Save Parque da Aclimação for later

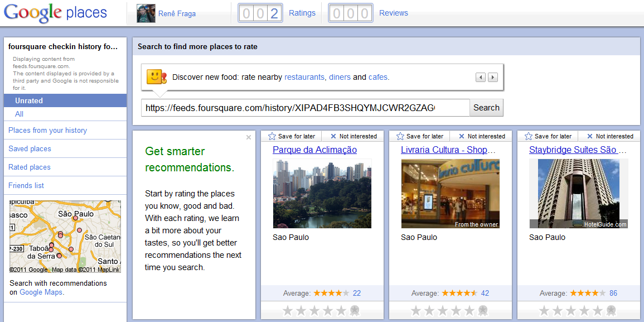click(x=289, y=136)
